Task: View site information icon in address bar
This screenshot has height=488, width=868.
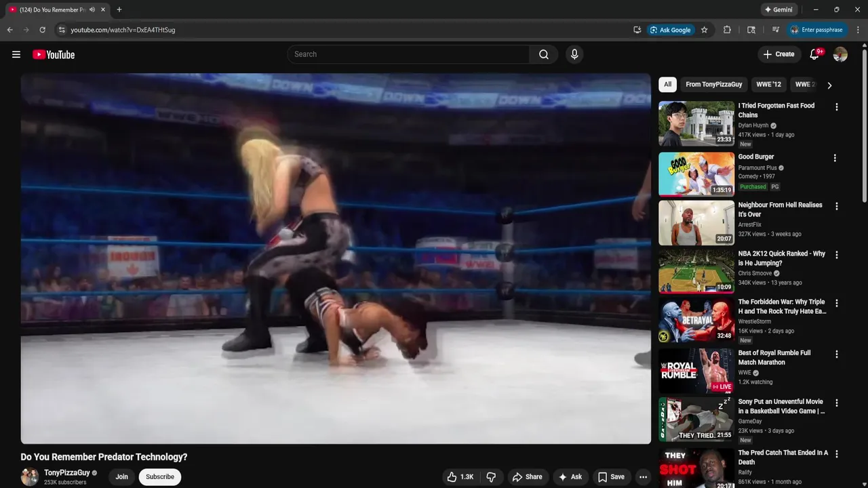Action: (61, 30)
